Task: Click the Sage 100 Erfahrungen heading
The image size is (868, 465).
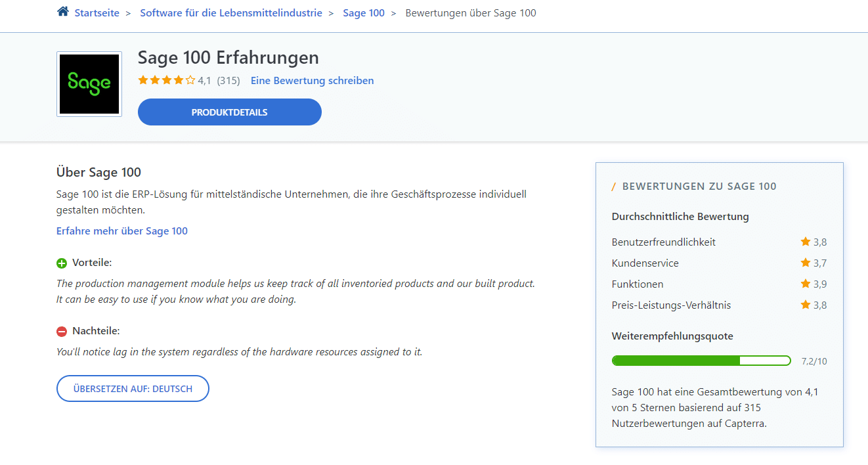Action: point(228,58)
